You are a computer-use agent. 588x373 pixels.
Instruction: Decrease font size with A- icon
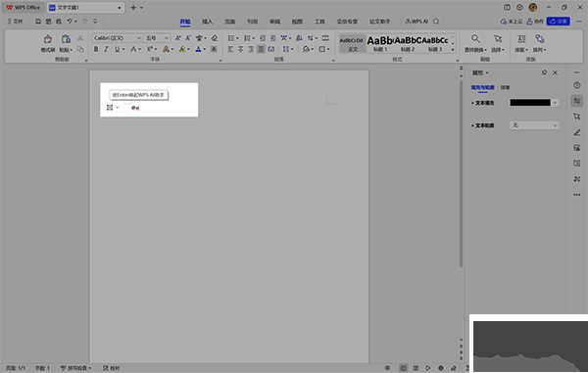[188, 38]
